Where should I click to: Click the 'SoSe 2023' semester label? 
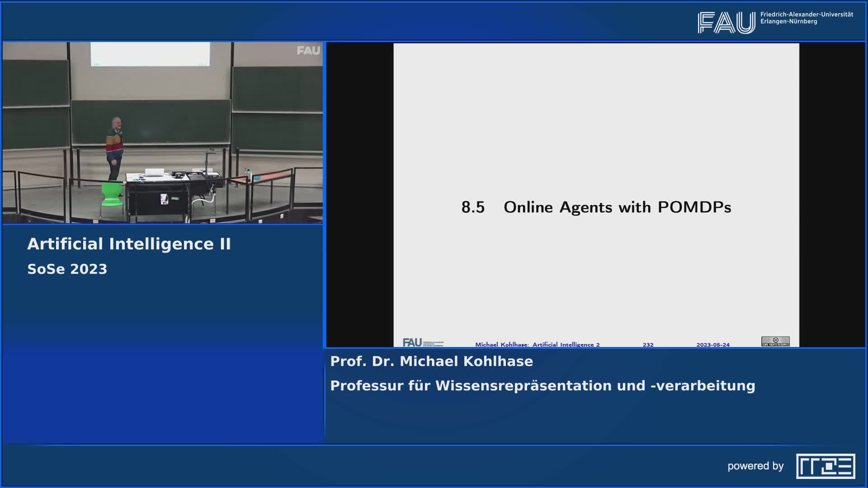pos(67,268)
